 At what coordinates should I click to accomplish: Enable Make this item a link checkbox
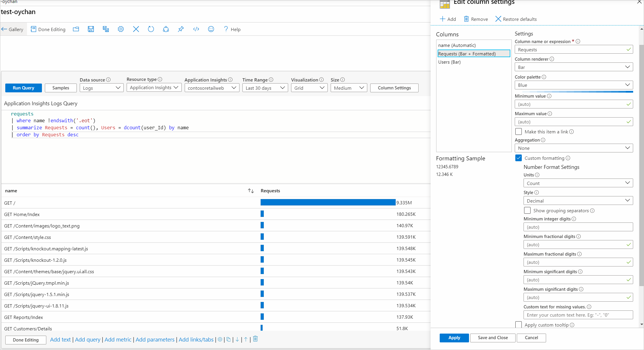click(519, 132)
